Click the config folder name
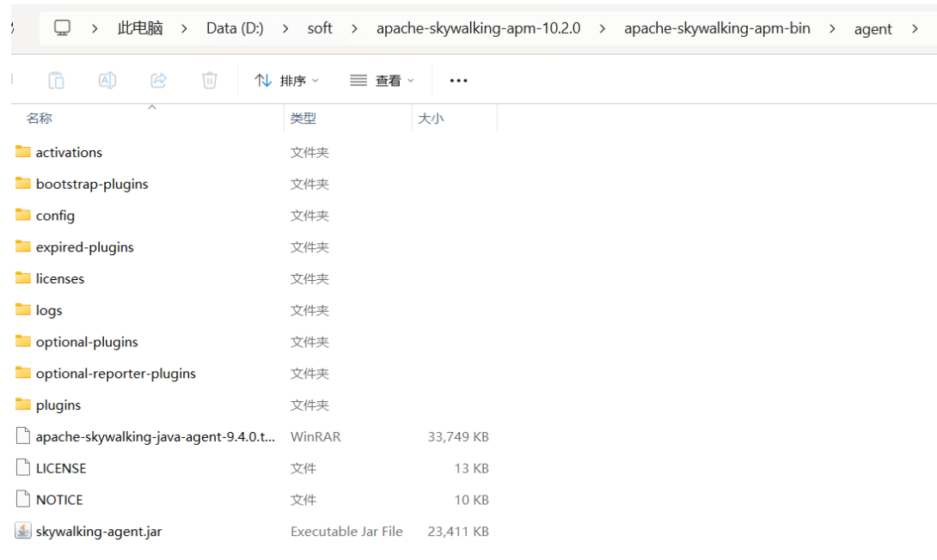 click(55, 216)
